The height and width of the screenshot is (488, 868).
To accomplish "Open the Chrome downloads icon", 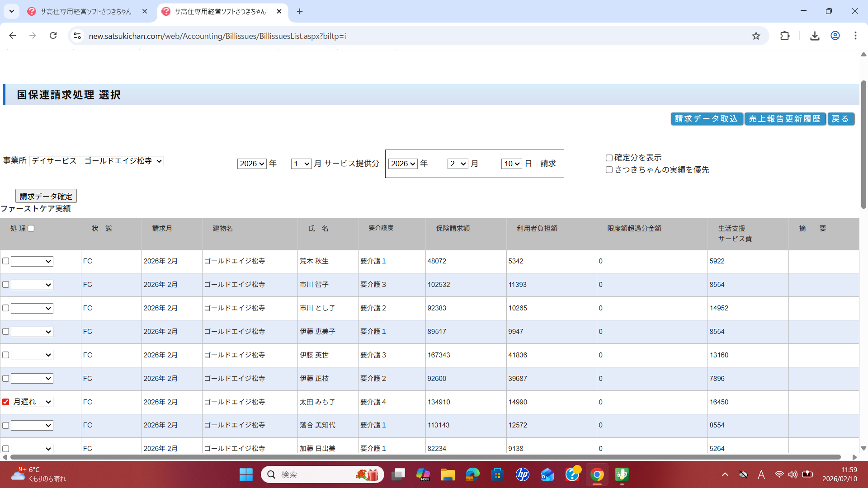I will (x=815, y=36).
